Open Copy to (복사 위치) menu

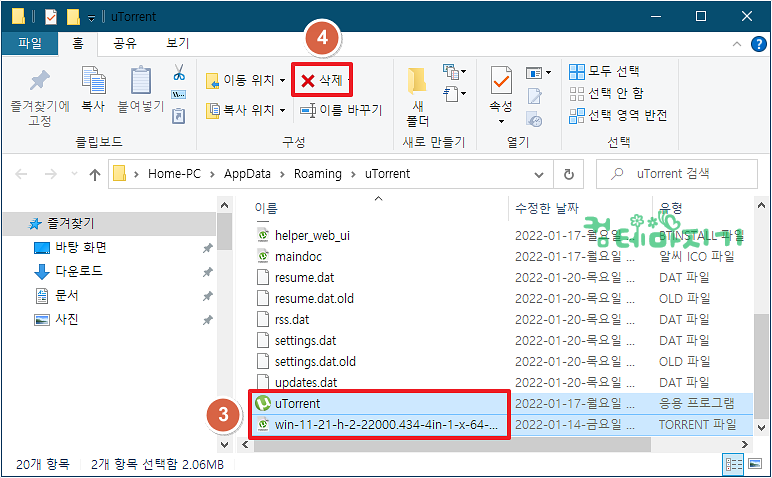[245, 110]
